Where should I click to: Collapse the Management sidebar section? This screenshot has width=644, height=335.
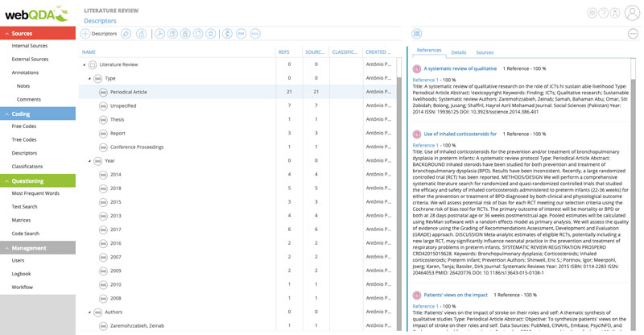click(x=6, y=248)
